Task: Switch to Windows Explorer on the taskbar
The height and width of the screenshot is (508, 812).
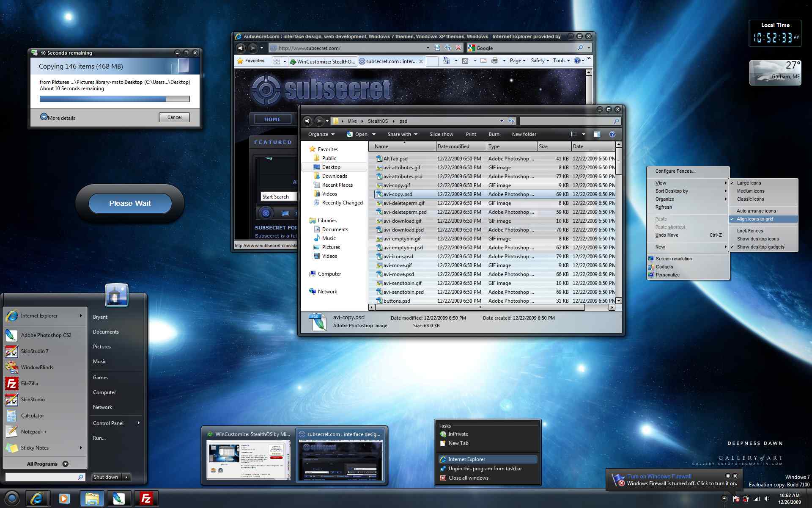Action: coord(92,498)
